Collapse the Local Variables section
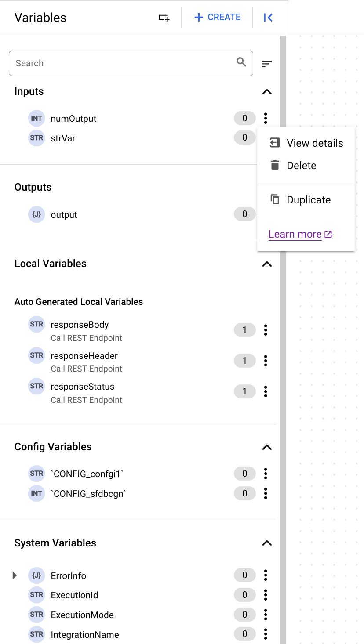Screen dimensions: 364x644 tap(267, 264)
